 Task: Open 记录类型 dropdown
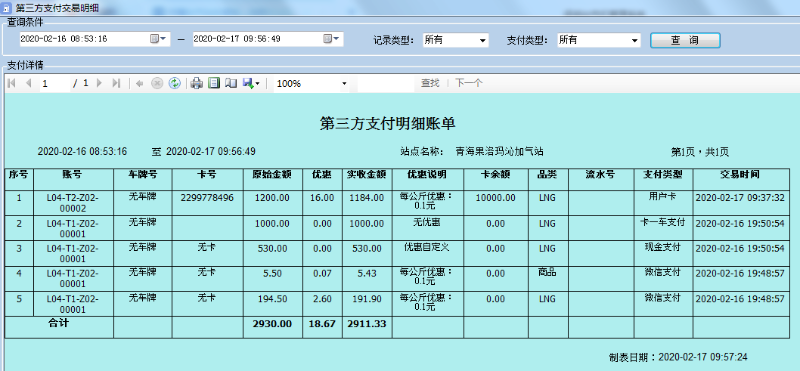pos(456,40)
